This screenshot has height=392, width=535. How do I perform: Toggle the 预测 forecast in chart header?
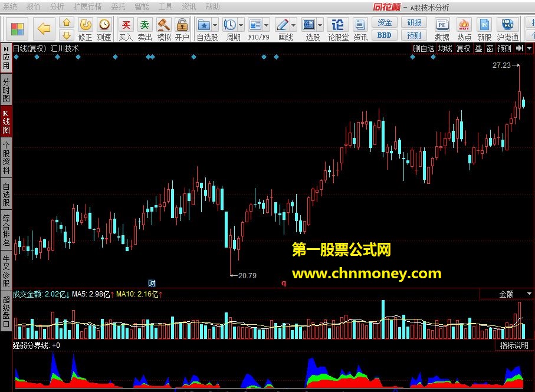[504, 48]
